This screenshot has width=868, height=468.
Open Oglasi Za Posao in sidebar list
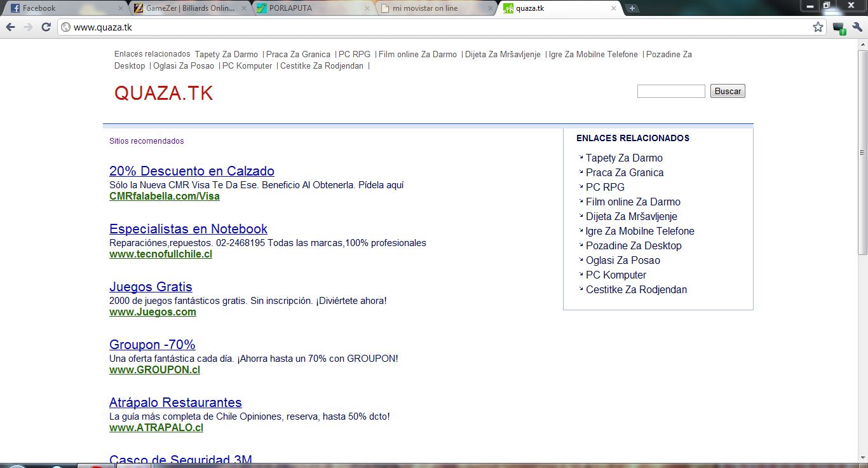click(x=623, y=261)
